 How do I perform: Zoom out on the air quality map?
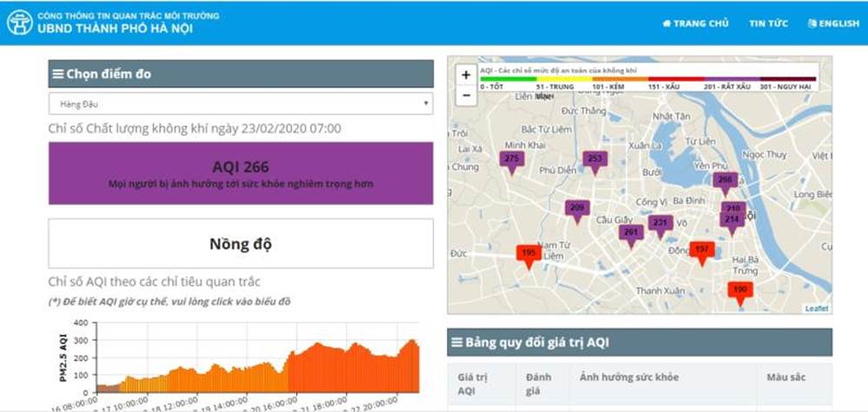[x=466, y=95]
